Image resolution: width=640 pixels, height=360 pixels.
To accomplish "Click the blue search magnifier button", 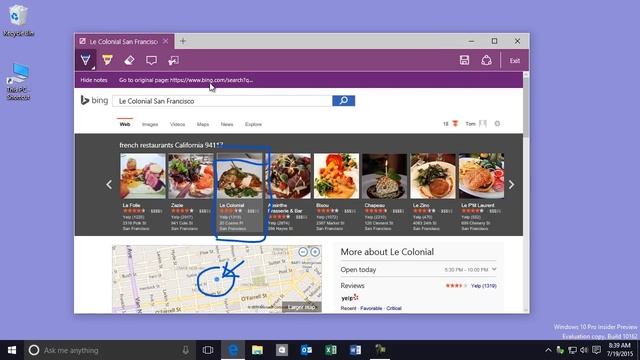I will pos(344,100).
